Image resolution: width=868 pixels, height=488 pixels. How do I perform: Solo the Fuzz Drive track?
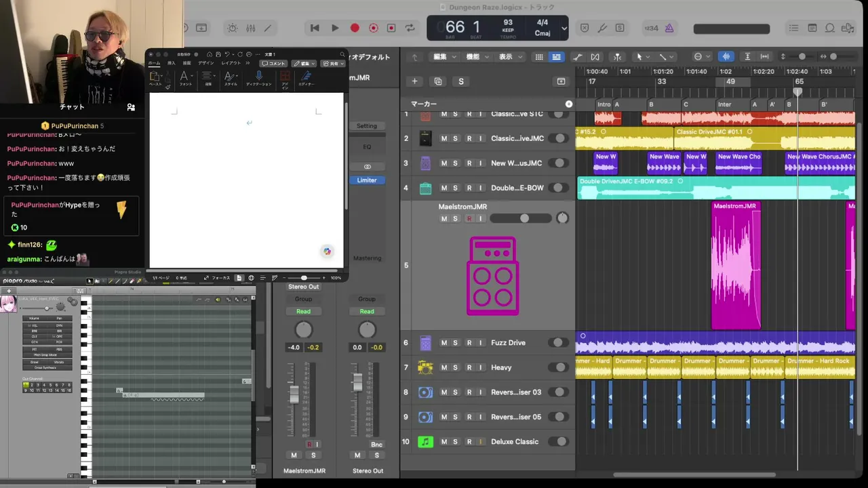[x=456, y=343]
